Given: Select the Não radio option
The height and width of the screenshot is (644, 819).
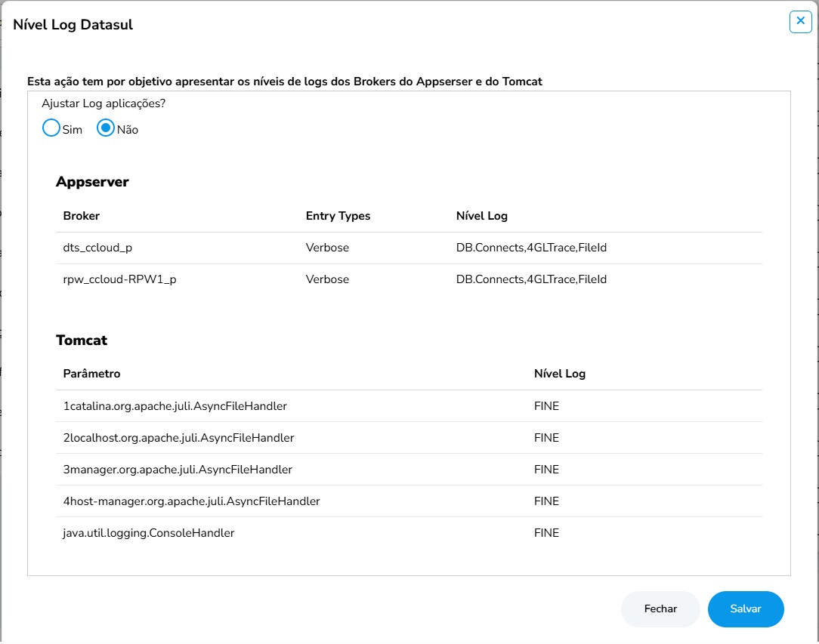Looking at the screenshot, I should point(106,128).
